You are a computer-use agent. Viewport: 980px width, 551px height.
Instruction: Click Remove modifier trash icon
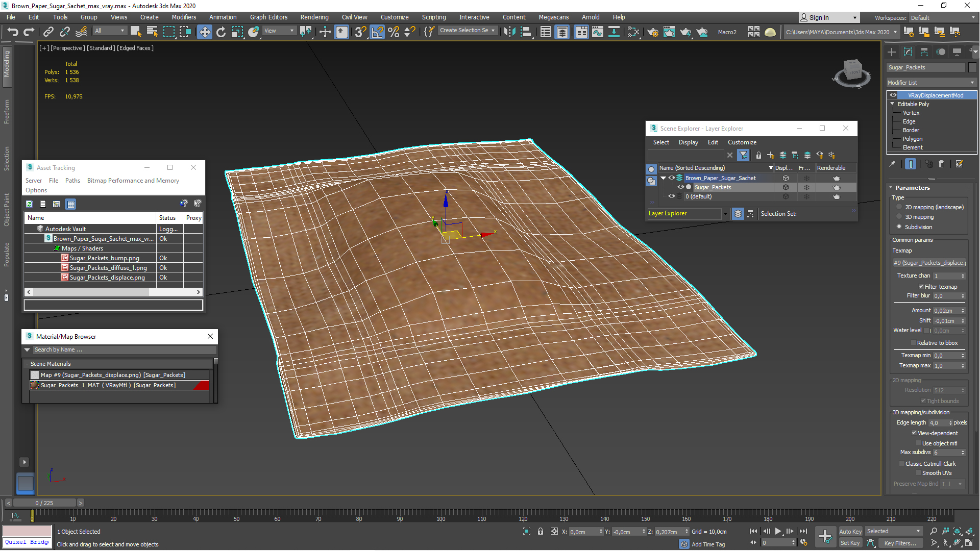point(941,164)
